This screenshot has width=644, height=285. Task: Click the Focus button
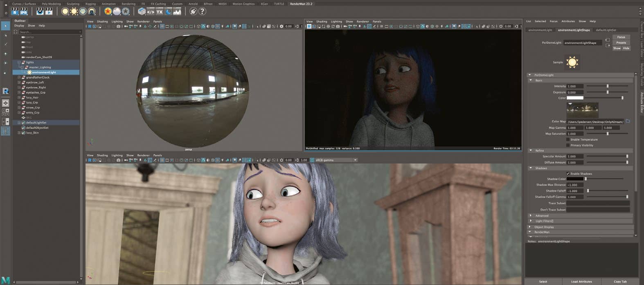pyautogui.click(x=621, y=37)
